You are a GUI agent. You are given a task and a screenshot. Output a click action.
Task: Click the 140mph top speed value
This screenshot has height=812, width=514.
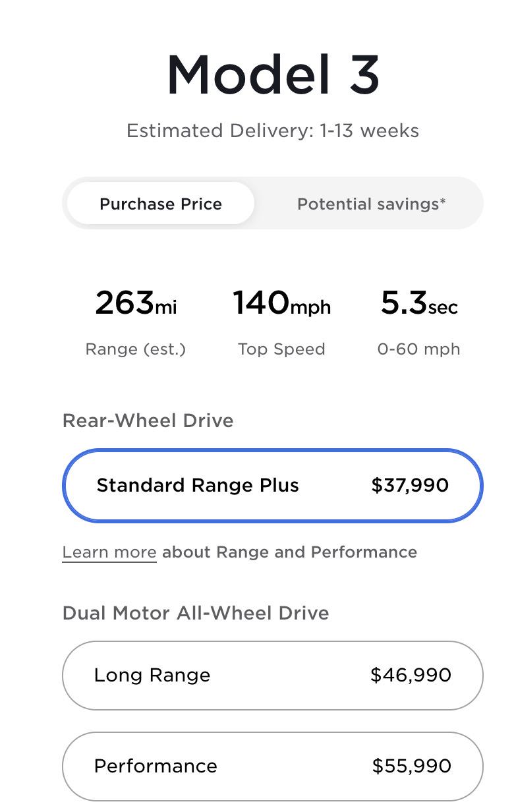(x=281, y=304)
